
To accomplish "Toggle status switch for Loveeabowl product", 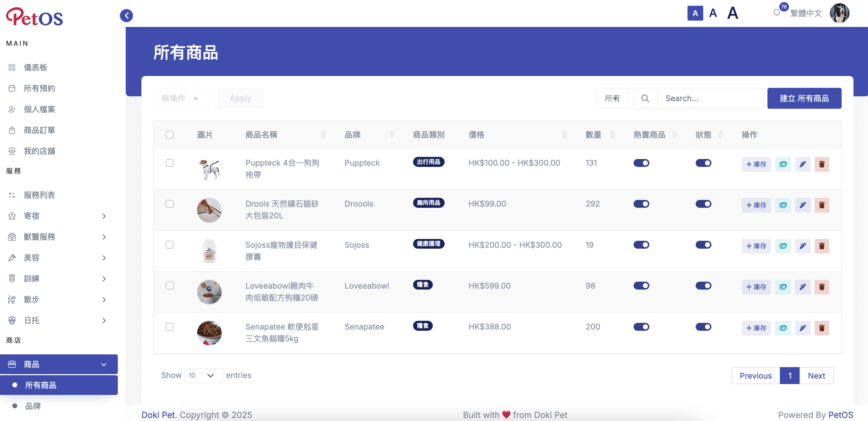I will 703,286.
